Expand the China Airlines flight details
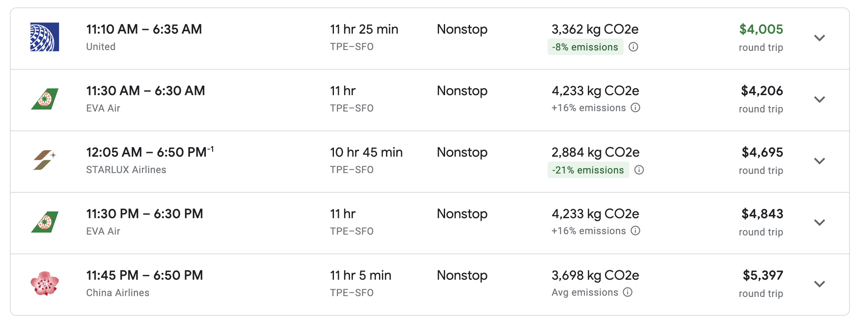This screenshot has height=324, width=868. [819, 284]
